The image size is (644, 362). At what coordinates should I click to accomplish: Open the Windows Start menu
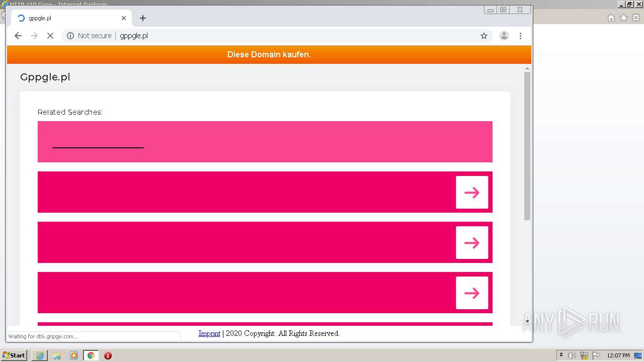pos(14,355)
